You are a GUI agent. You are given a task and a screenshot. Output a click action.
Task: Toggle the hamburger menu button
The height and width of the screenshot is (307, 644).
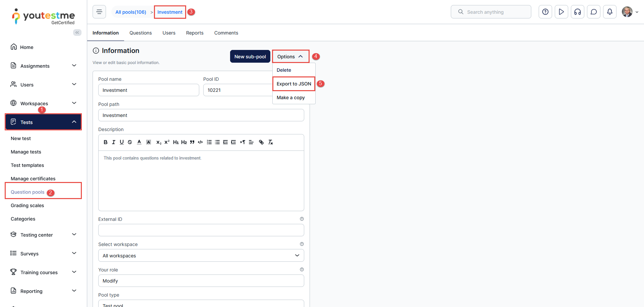tap(99, 12)
